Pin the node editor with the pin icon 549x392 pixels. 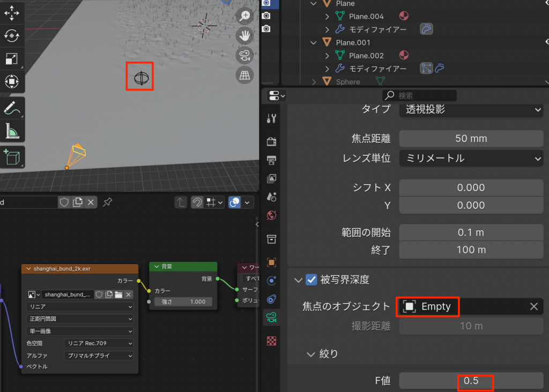point(108,202)
